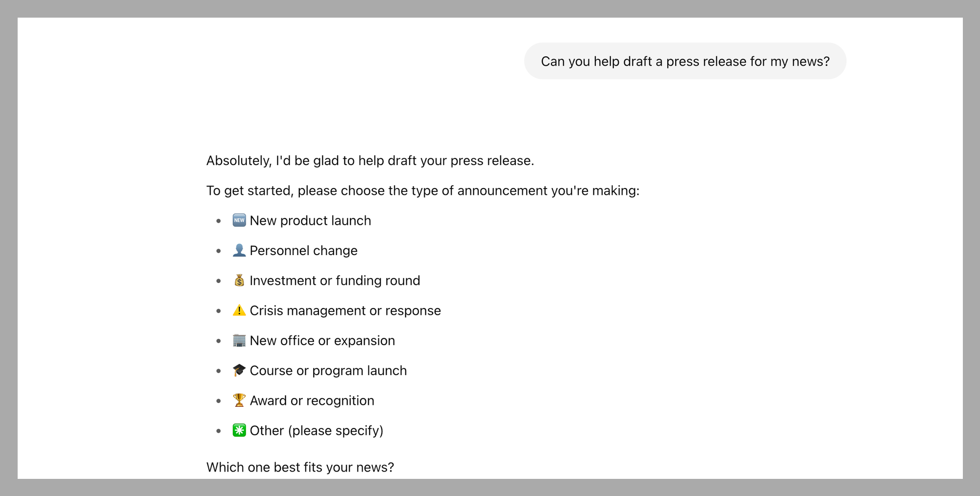
Task: Select the 'Personnel change' option text
Action: coord(303,250)
